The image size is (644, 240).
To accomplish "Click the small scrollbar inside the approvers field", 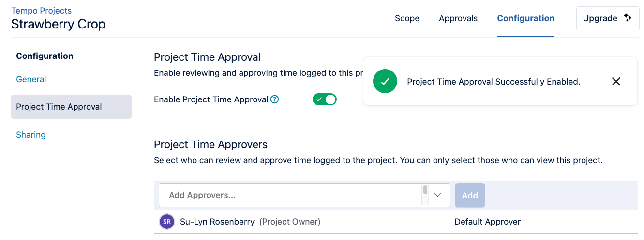I will point(425,190).
